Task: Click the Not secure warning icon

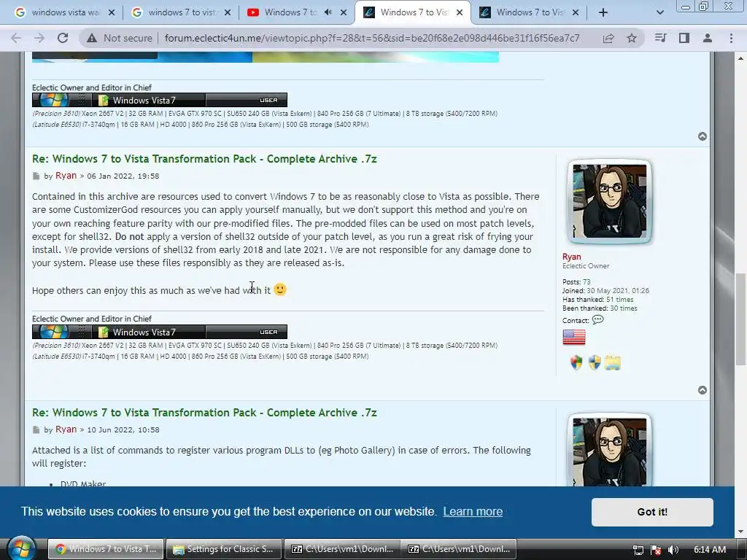Action: [x=92, y=38]
